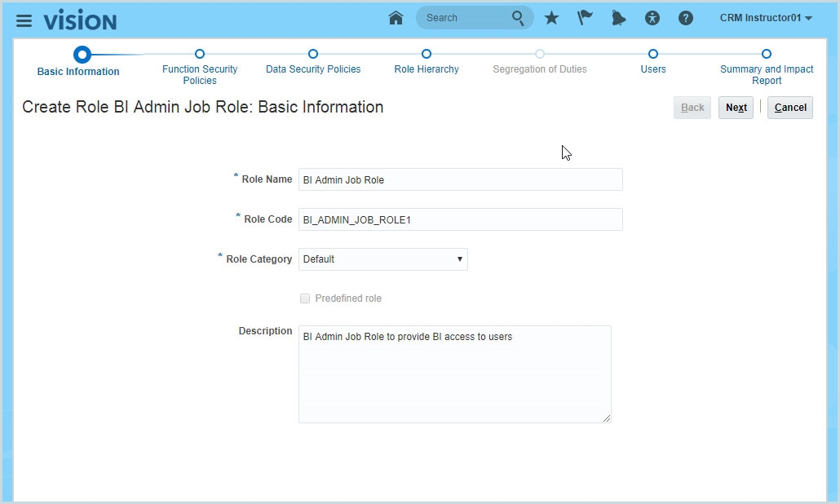Open the CRM Instructor01 user menu

(x=766, y=18)
